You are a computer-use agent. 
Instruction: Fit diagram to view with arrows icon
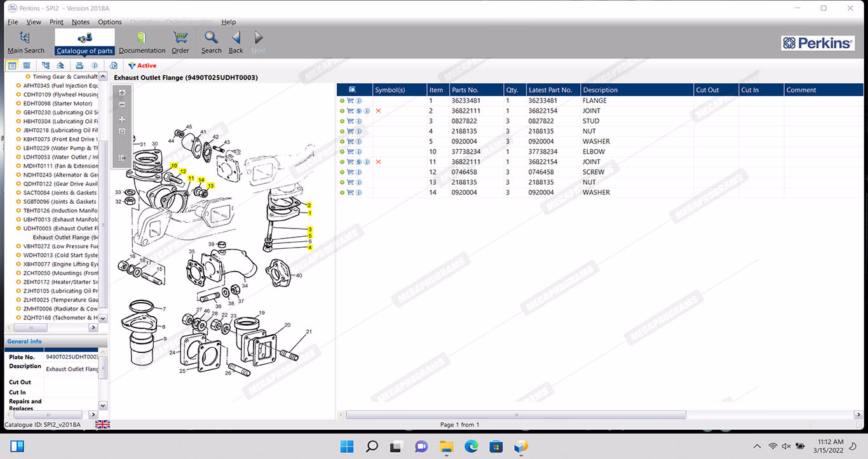click(122, 119)
